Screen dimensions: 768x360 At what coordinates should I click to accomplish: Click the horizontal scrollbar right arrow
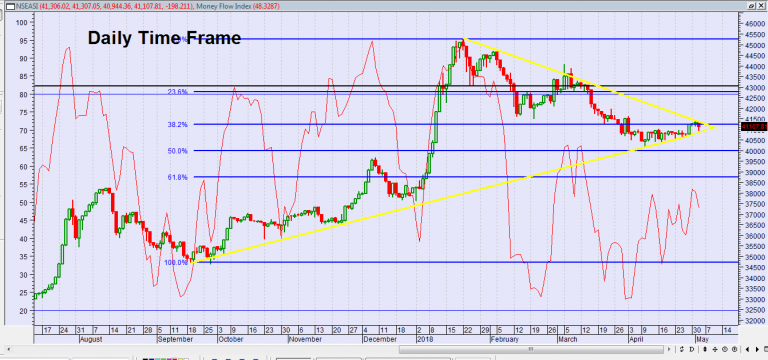tap(669, 349)
